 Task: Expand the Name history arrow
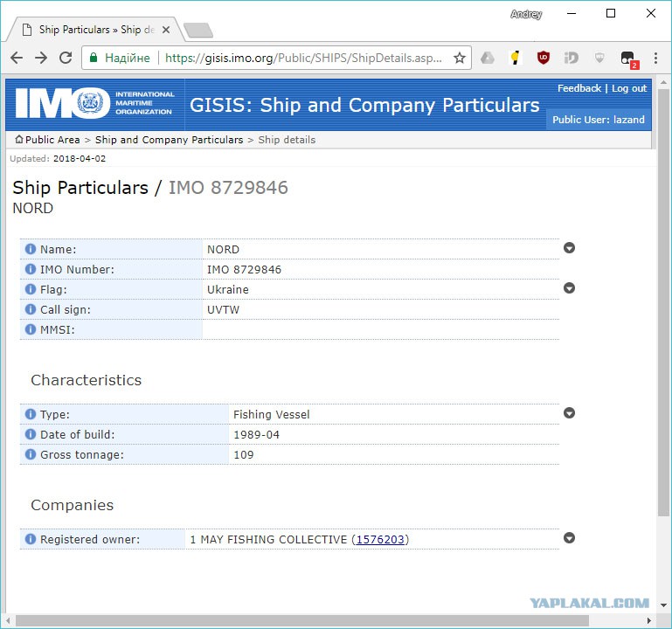pyautogui.click(x=569, y=247)
